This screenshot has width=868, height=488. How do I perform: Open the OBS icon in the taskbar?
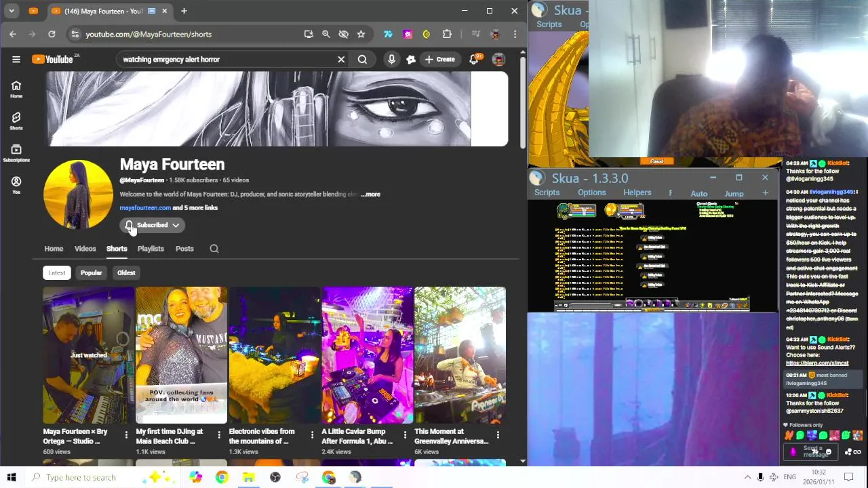[275, 477]
